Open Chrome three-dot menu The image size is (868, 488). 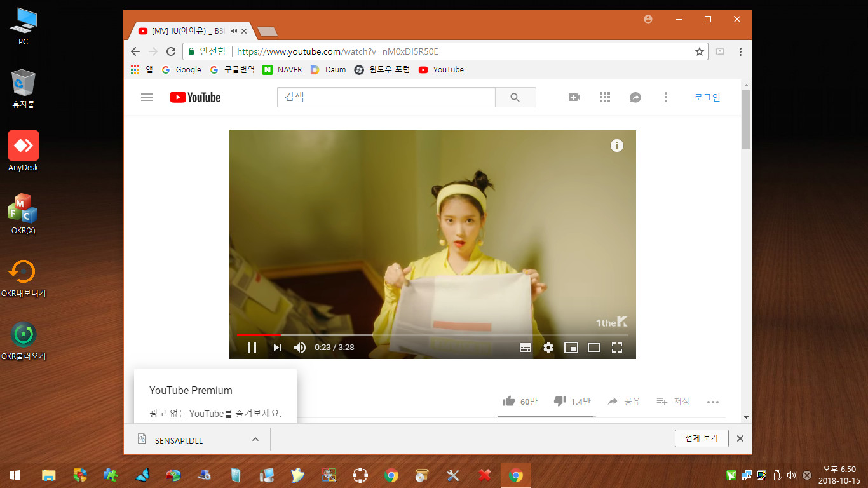pos(740,51)
